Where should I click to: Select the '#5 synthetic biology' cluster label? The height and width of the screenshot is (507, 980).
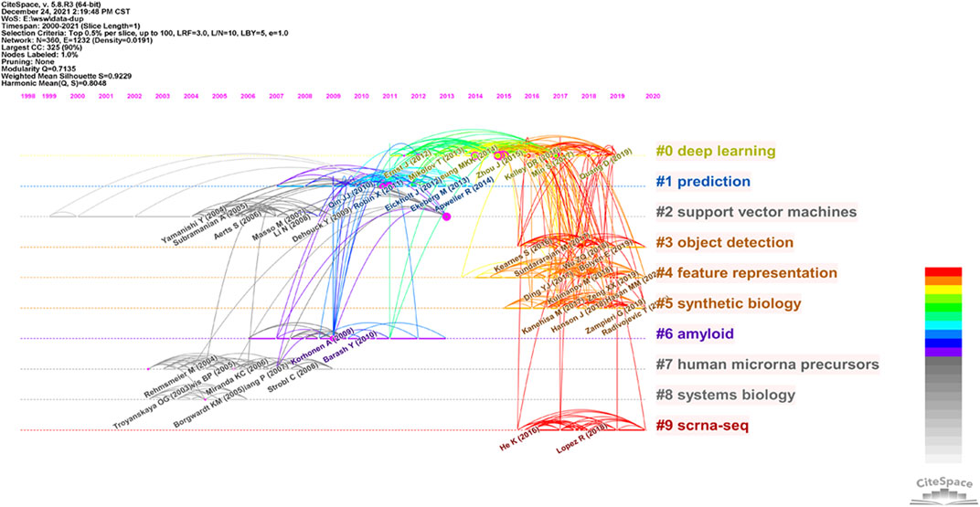tap(728, 304)
